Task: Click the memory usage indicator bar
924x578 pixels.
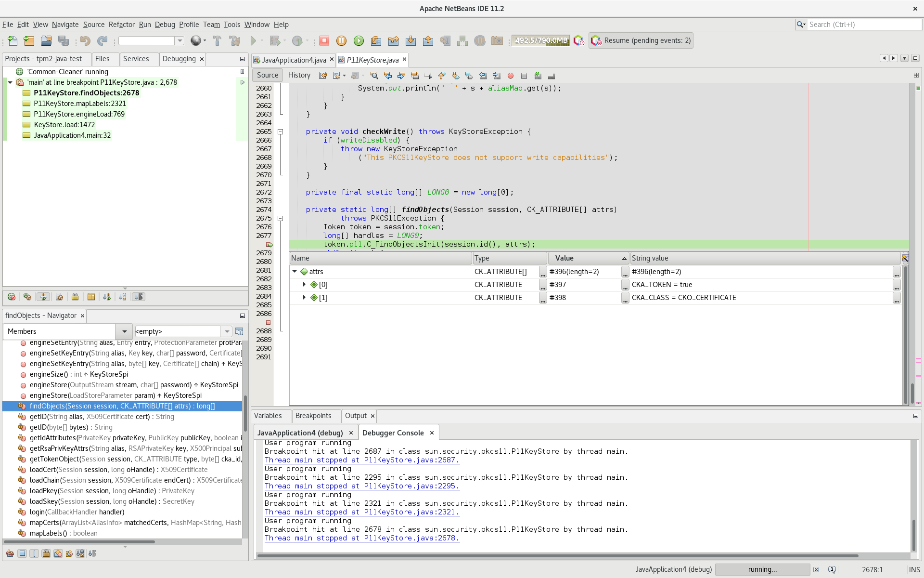Action: 540,40
